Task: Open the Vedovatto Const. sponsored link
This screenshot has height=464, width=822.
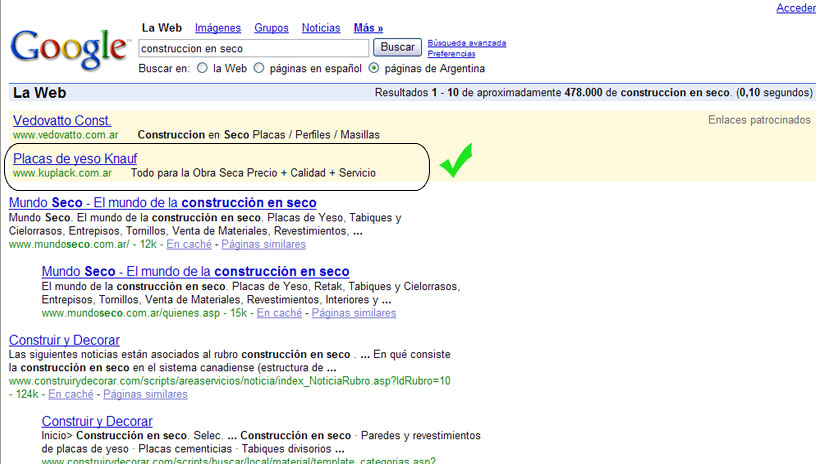Action: [x=62, y=120]
